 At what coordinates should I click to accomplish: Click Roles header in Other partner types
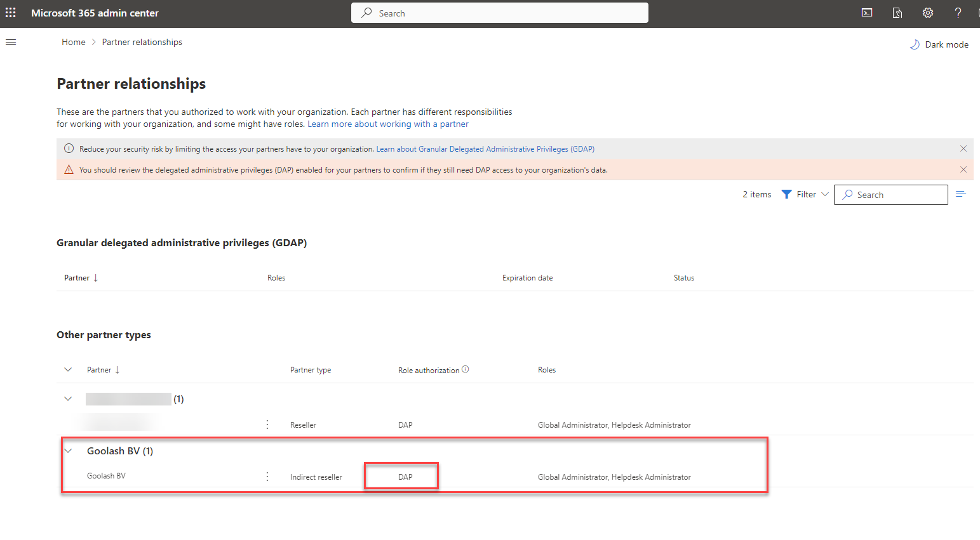tap(547, 370)
